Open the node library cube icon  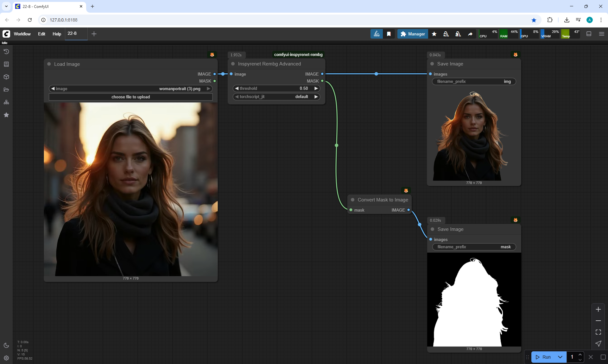click(x=6, y=77)
